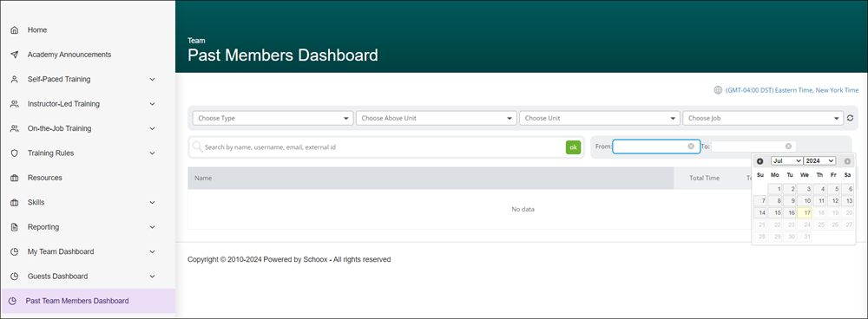Click the Training Rules shield icon
Viewport: 868px width, 319px height.
(x=15, y=153)
